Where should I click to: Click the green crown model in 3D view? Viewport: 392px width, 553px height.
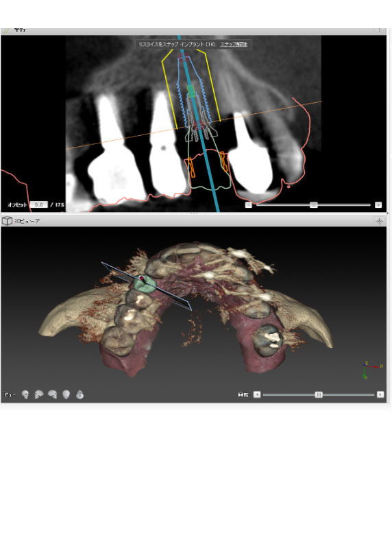click(x=146, y=285)
